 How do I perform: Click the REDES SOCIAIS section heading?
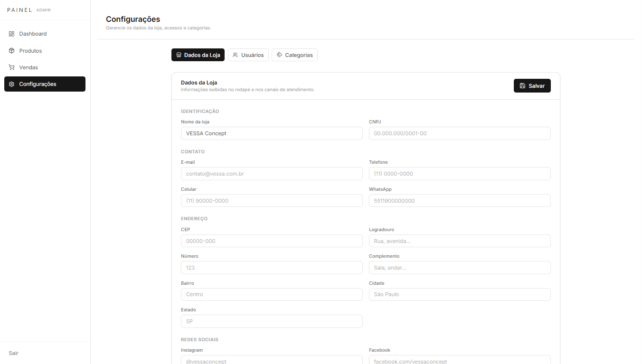pyautogui.click(x=199, y=340)
